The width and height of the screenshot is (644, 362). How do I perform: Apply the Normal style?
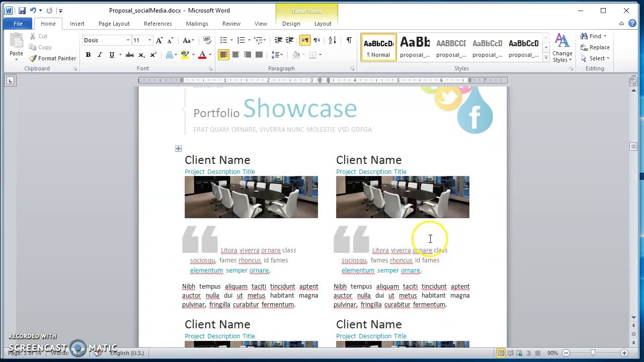(x=378, y=48)
